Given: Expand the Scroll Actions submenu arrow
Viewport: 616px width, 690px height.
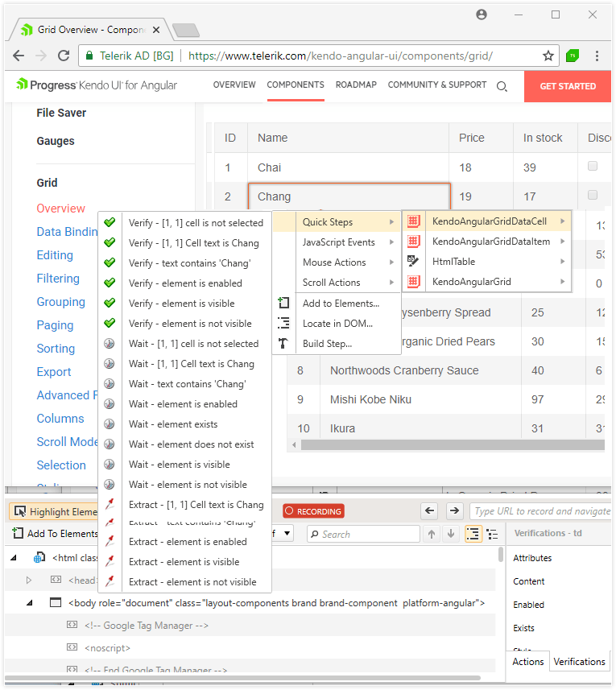Looking at the screenshot, I should tap(391, 282).
